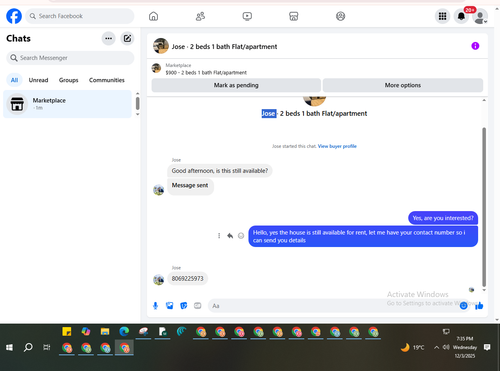The height and width of the screenshot is (371, 500).
Task: Click the $900 listing title text
Action: [206, 73]
